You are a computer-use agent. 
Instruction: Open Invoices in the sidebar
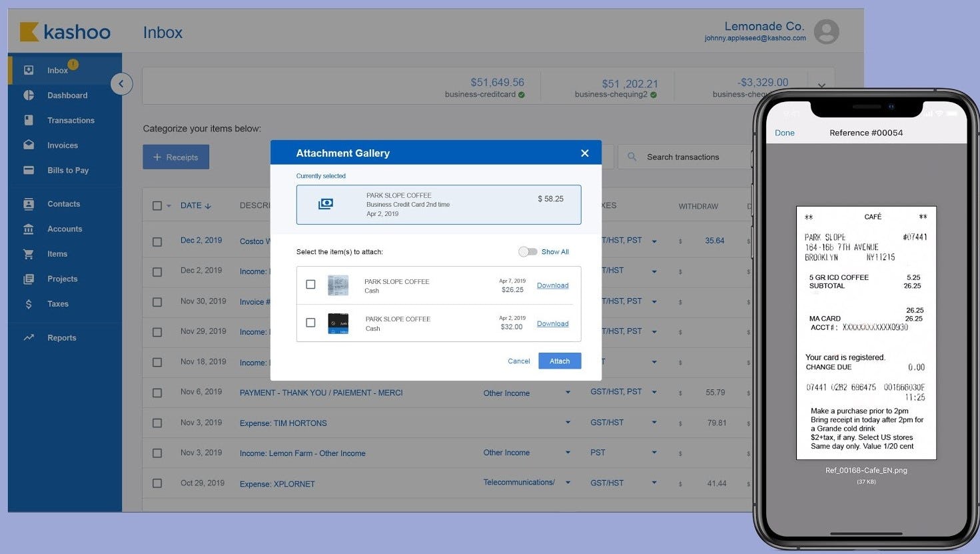(x=63, y=145)
